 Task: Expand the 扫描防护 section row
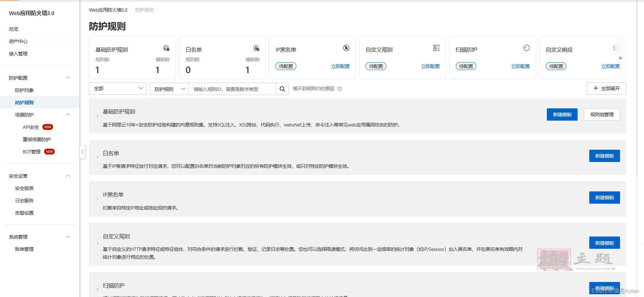click(x=98, y=289)
